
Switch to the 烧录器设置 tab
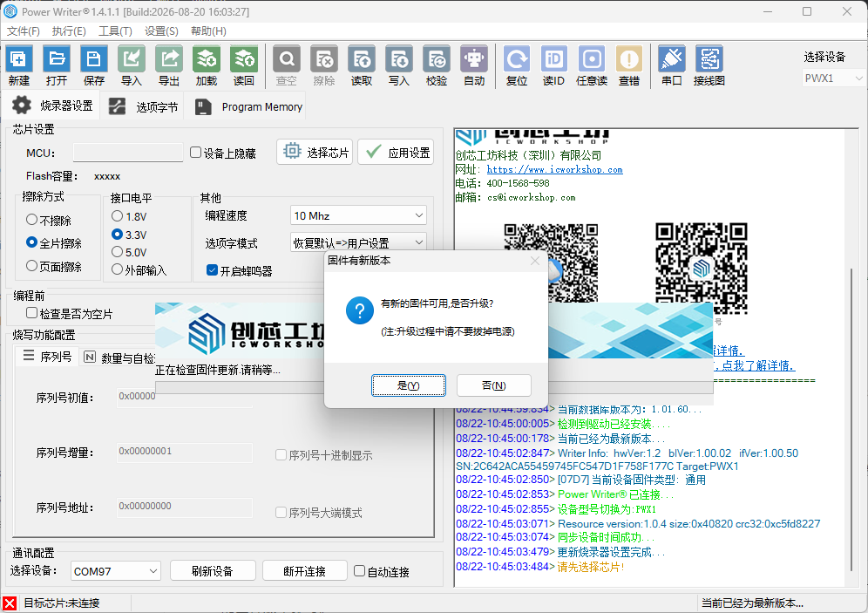(52, 106)
